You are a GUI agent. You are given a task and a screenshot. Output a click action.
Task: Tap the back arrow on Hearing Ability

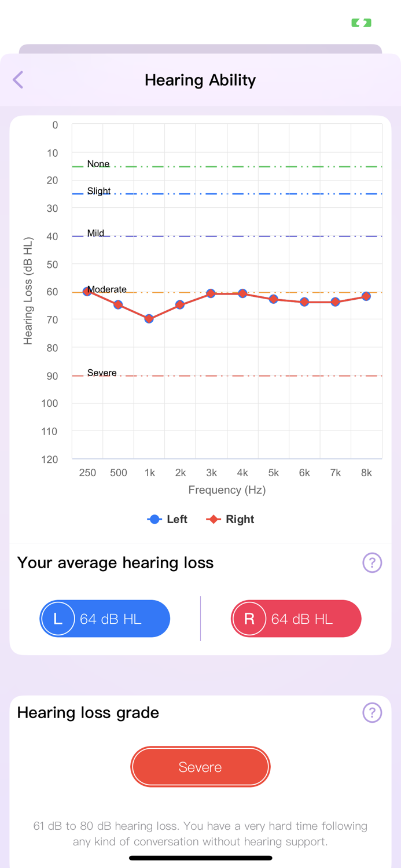coord(18,80)
